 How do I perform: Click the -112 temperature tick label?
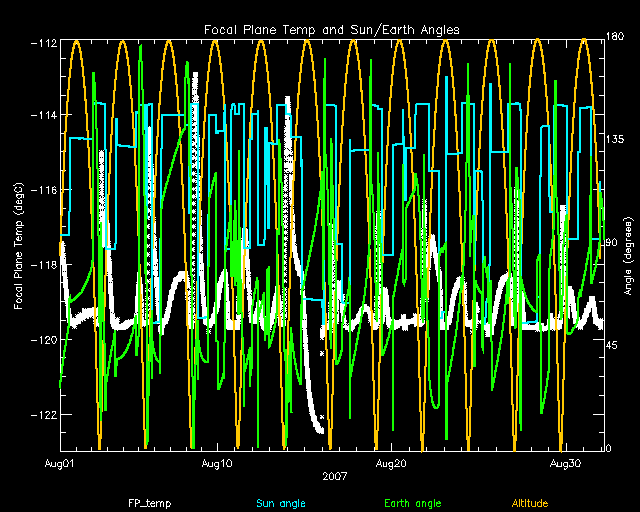[x=43, y=42]
